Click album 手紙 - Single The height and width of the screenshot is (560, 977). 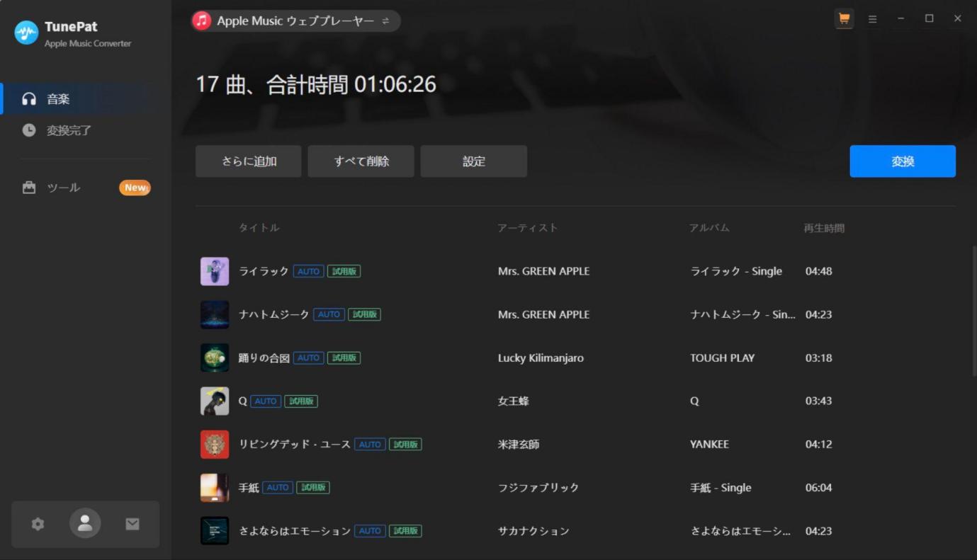point(721,487)
